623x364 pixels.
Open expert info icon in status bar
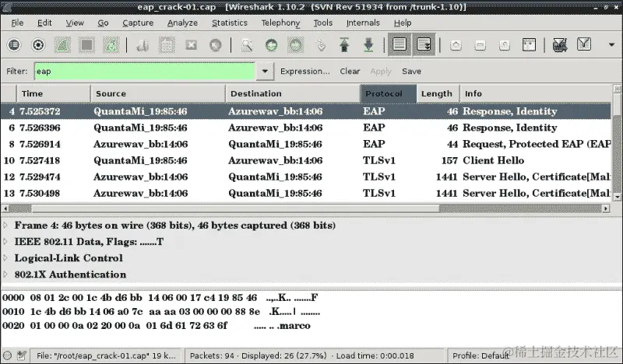(7, 355)
